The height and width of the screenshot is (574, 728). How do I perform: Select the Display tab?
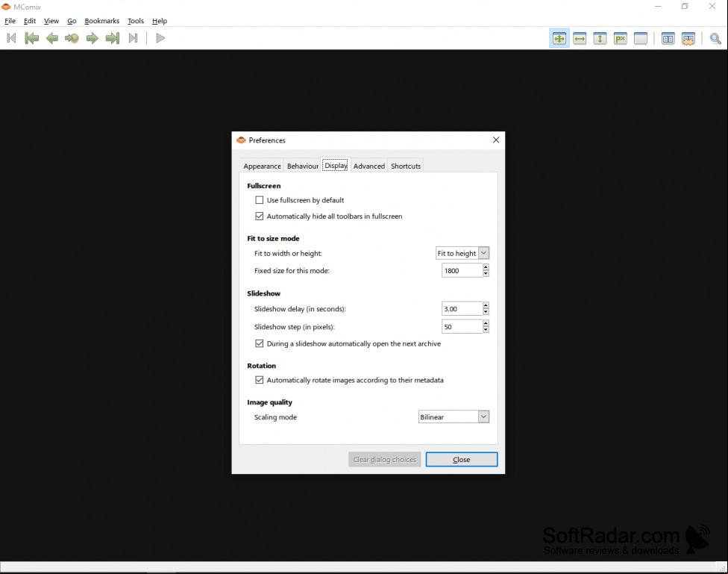click(336, 166)
